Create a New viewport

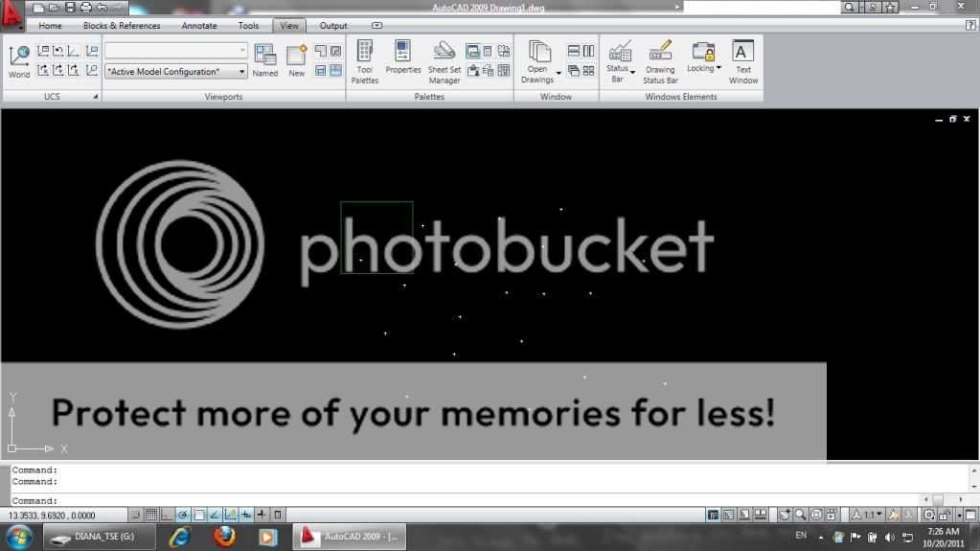coord(296,60)
